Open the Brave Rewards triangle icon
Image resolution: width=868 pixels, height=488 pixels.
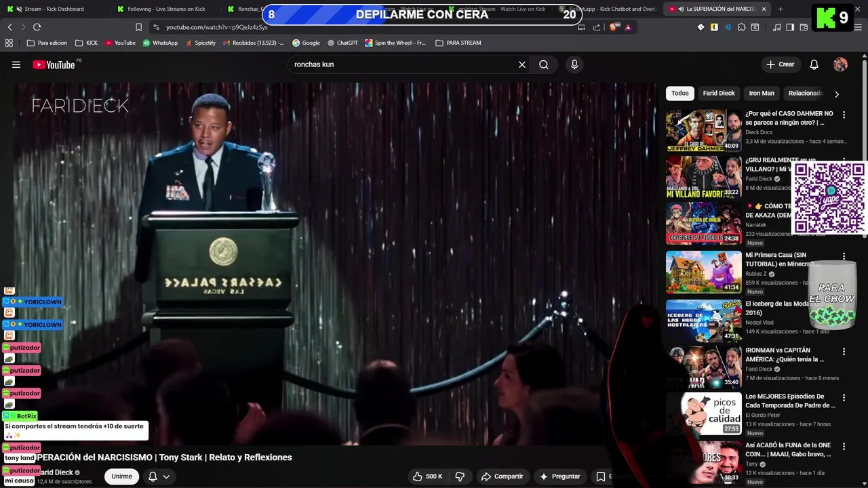(628, 27)
